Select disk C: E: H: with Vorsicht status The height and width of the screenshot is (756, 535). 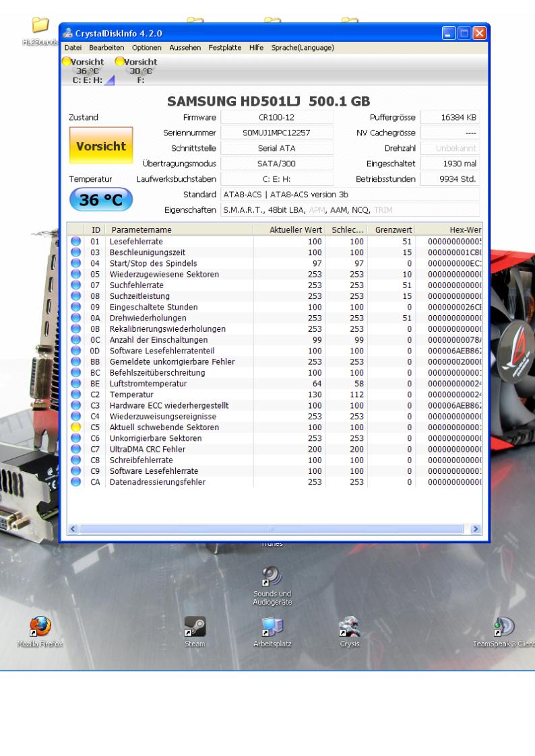pos(88,71)
